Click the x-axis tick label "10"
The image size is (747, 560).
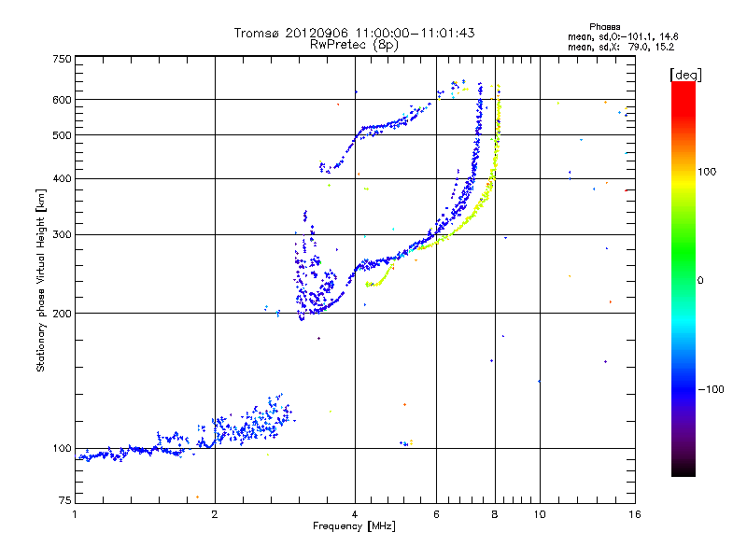540,514
